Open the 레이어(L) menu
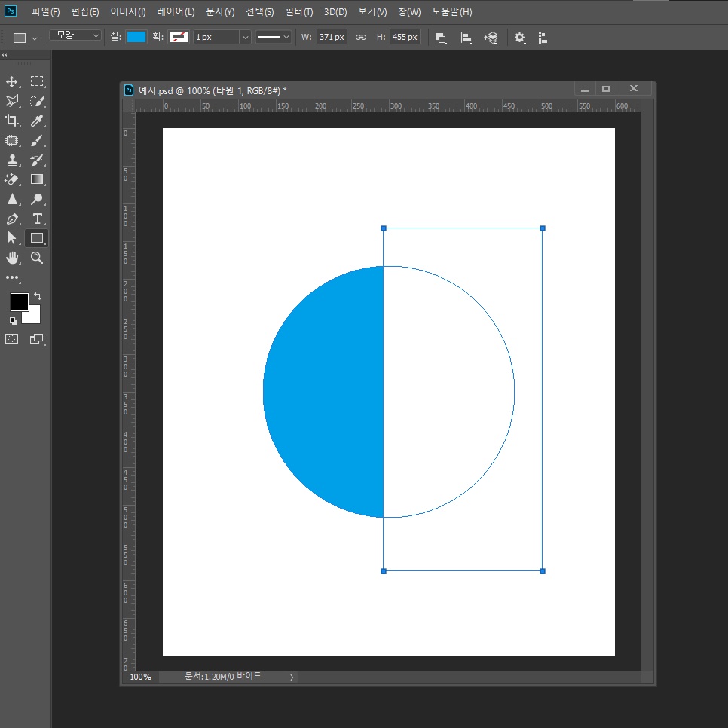The width and height of the screenshot is (728, 728). coord(176,11)
